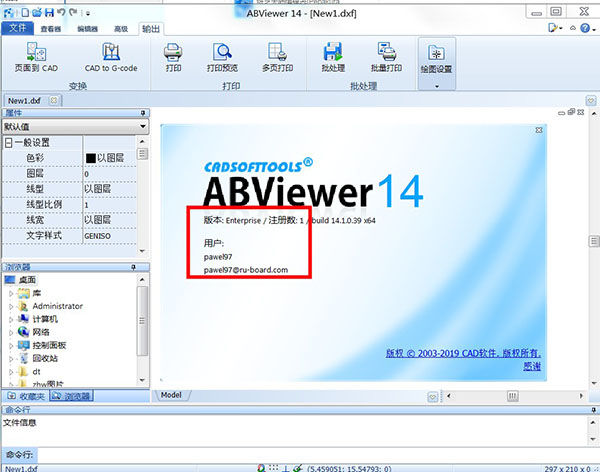Click the Save icon in quick access toolbar
600x472 pixels.
(49, 13)
